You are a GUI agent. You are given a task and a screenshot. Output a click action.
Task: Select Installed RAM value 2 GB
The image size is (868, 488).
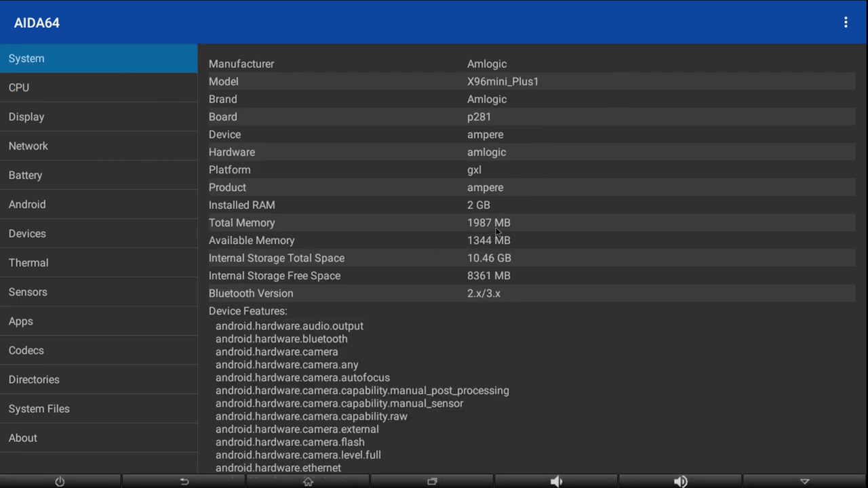[478, 205]
